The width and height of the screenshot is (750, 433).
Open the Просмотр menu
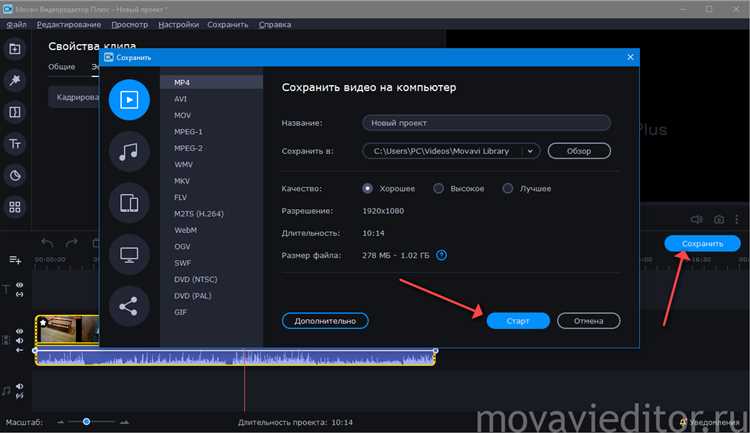(130, 24)
